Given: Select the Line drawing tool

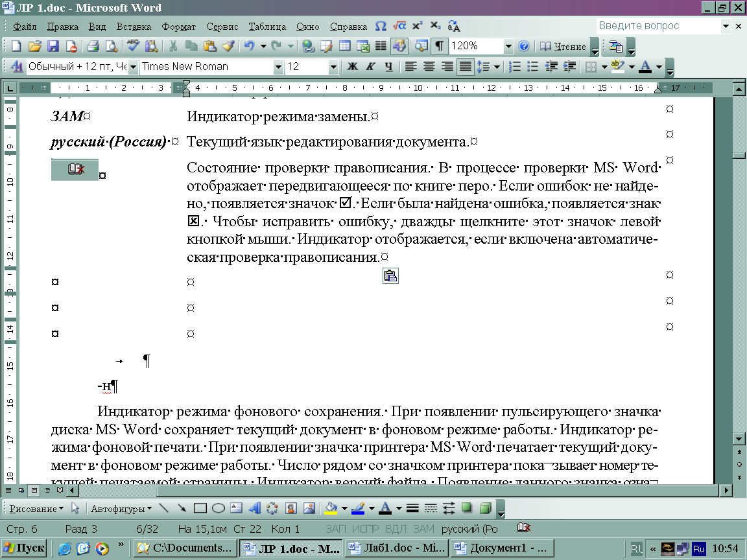Looking at the screenshot, I should point(163,508).
